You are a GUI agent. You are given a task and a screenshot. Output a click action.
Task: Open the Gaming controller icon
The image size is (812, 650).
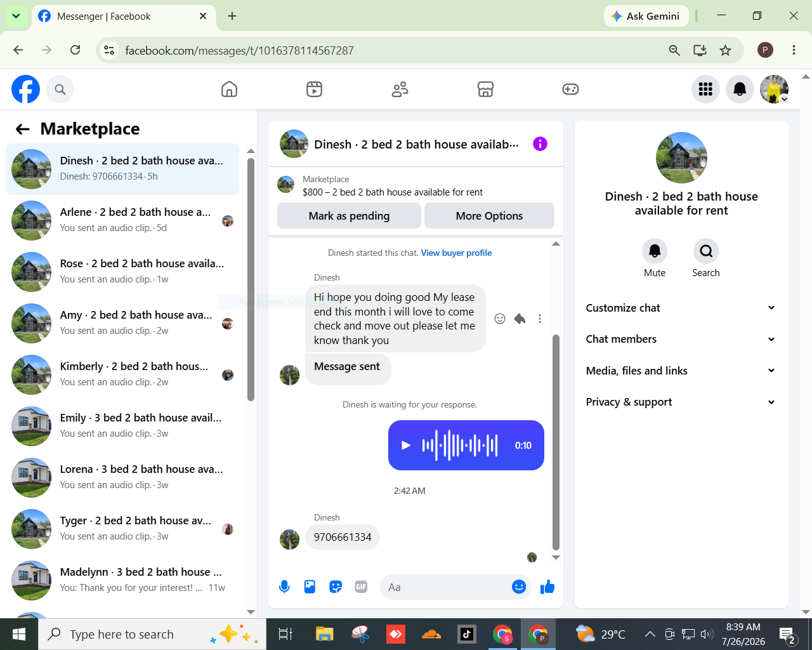[570, 90]
